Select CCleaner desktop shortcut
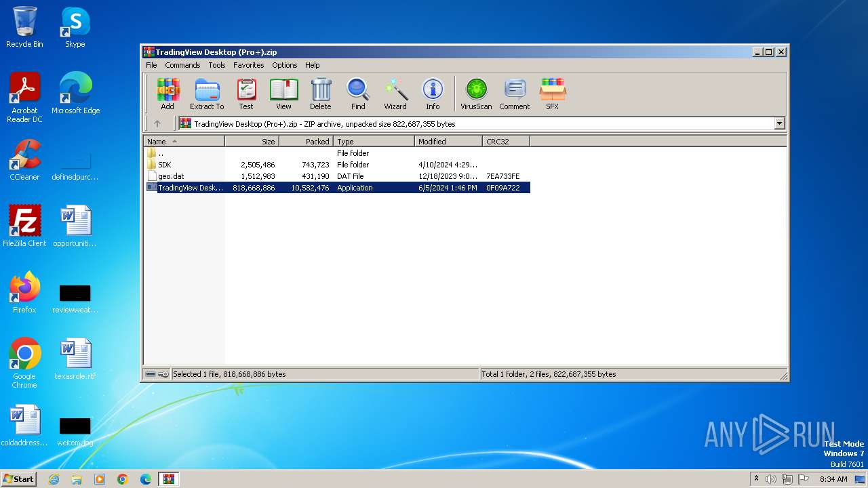The height and width of the screenshot is (488, 868). [x=24, y=160]
